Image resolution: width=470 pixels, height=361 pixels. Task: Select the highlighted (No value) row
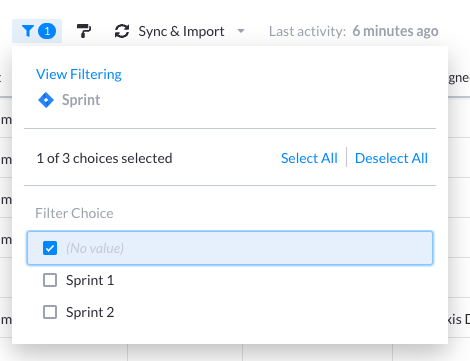click(x=230, y=248)
